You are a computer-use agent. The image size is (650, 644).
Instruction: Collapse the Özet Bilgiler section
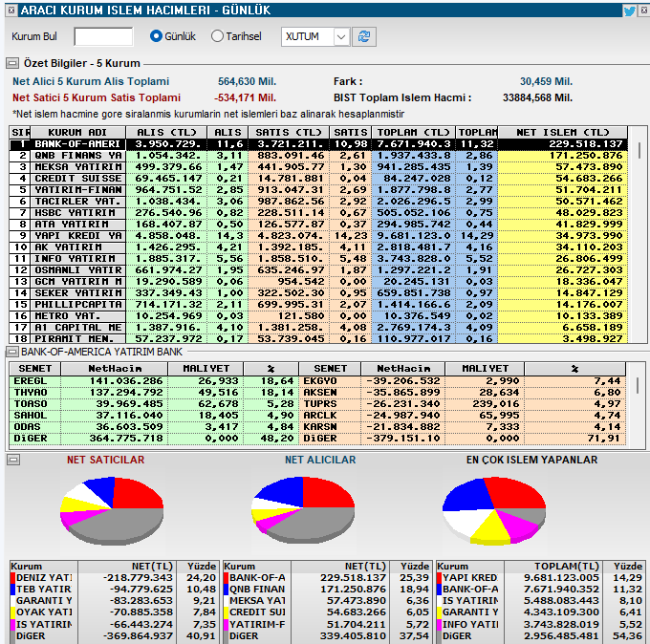tap(12, 63)
